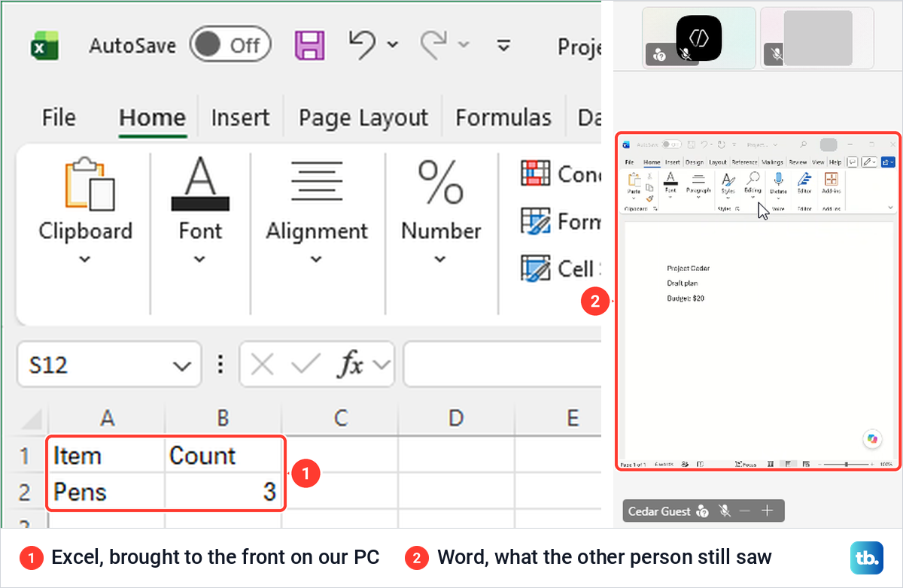Click the Word Editor icon in shared view

click(x=804, y=179)
